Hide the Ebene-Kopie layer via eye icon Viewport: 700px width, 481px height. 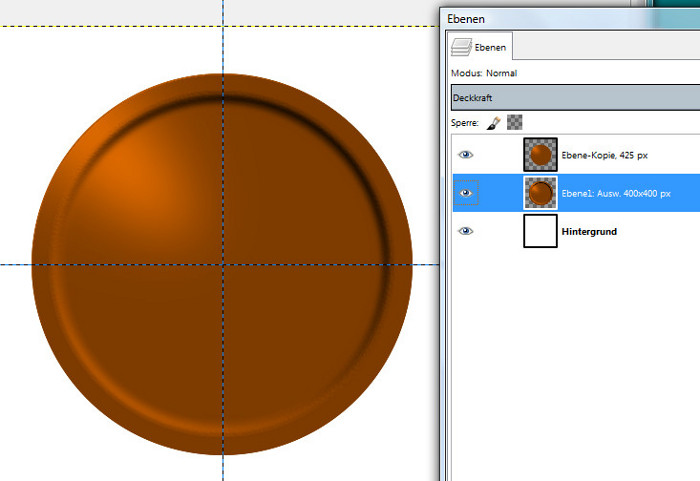click(x=466, y=155)
